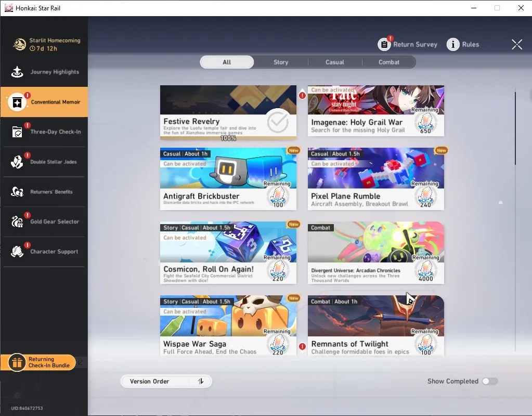
Task: Toggle the Show Completed switch
Action: pos(490,381)
